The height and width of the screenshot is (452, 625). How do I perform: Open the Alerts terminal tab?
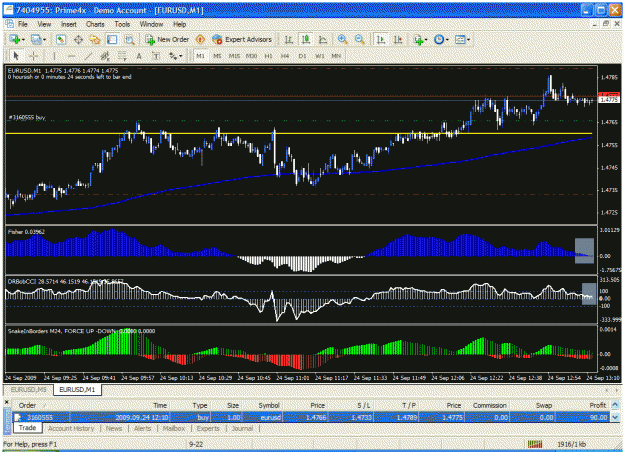(143, 428)
